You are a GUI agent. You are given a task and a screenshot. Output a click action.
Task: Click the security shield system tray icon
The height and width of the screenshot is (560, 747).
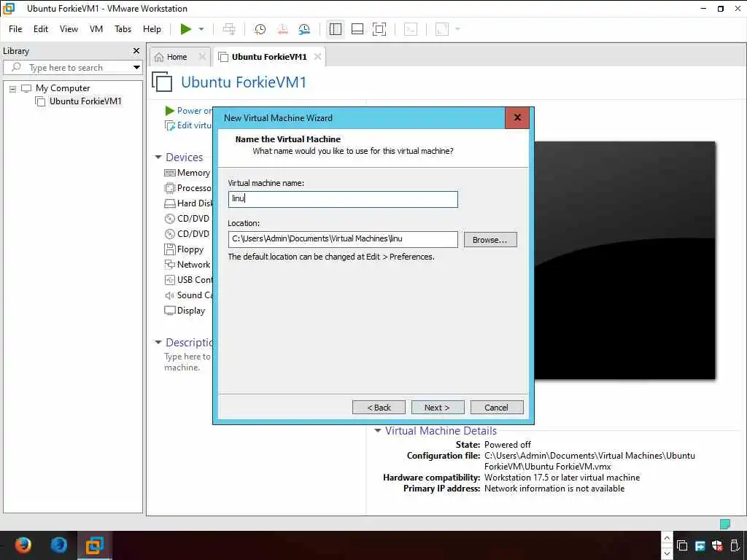717,545
